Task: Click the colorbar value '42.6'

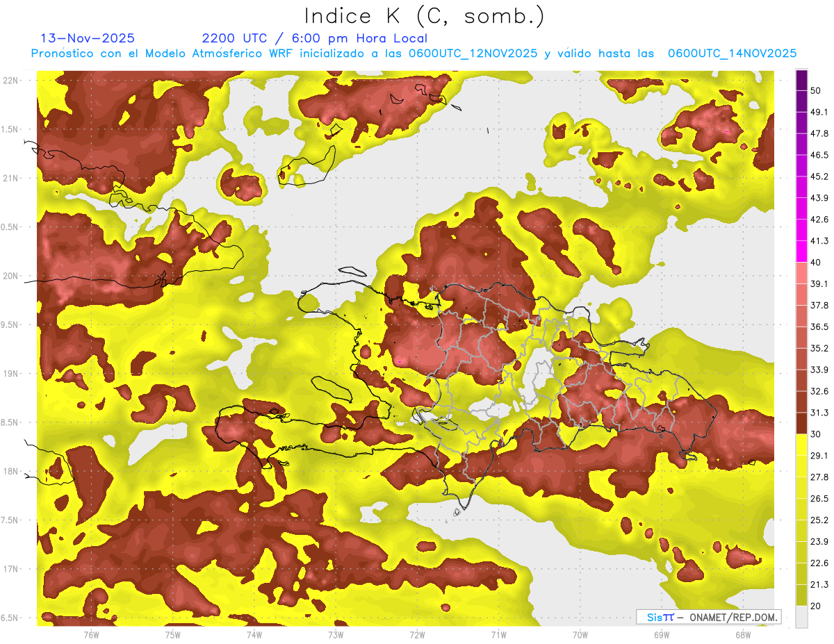Action: click(x=819, y=220)
